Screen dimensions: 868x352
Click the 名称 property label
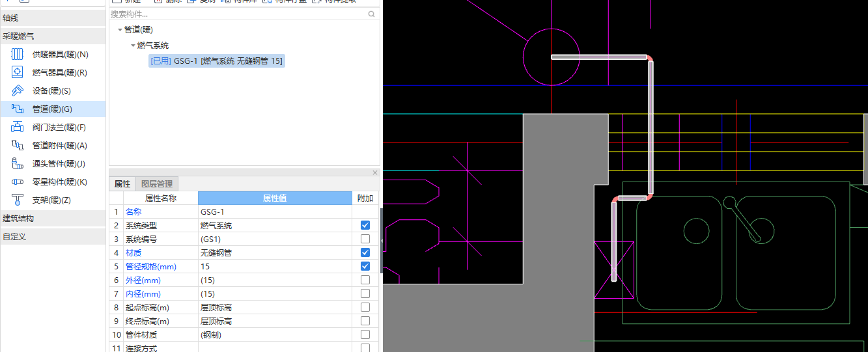tap(133, 211)
